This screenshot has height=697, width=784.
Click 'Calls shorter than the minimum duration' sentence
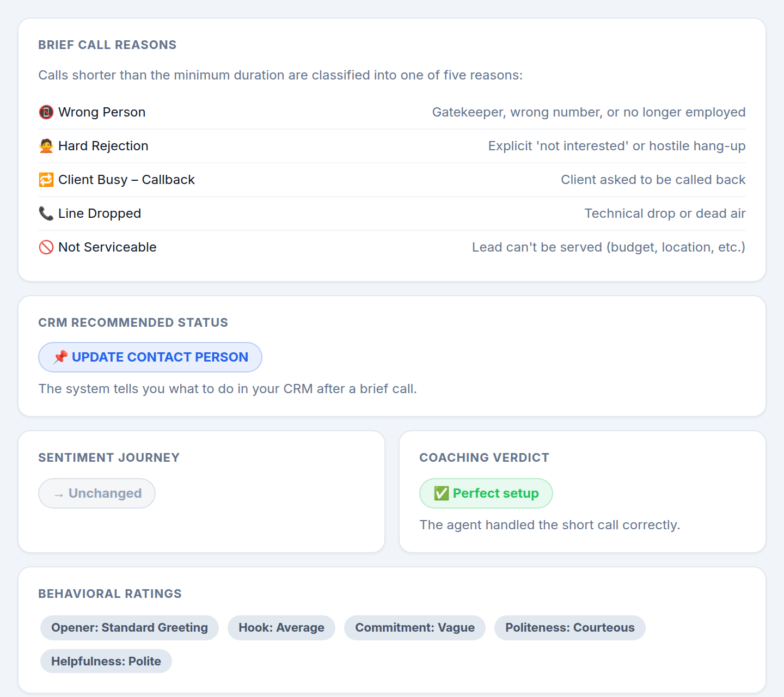pyautogui.click(x=280, y=75)
